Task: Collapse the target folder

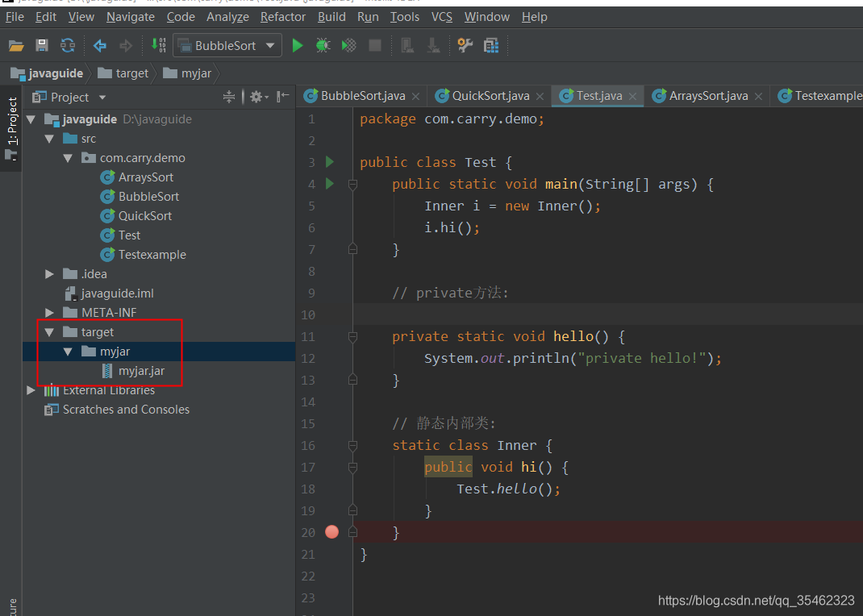Action: click(x=49, y=332)
